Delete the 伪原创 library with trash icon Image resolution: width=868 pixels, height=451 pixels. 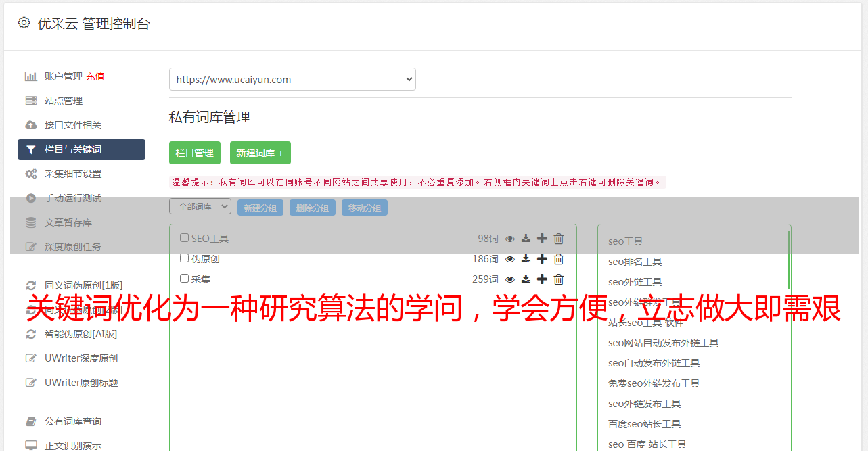[x=559, y=259]
